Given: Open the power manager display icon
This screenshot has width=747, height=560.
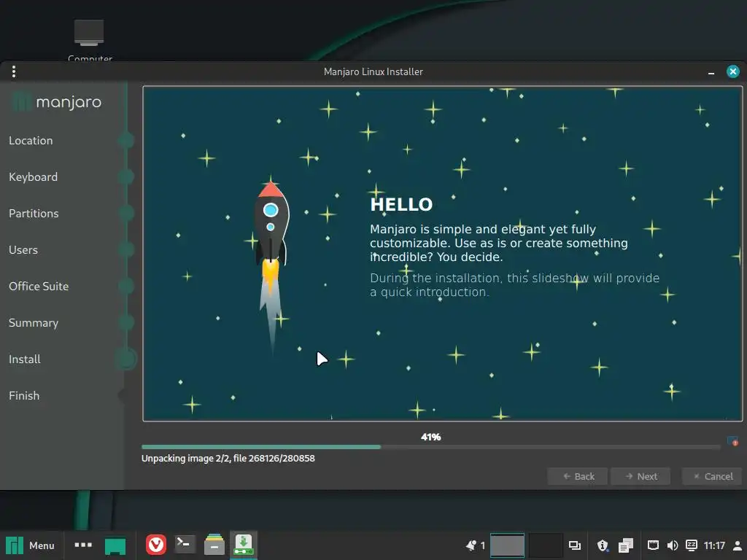Looking at the screenshot, I should [692, 545].
